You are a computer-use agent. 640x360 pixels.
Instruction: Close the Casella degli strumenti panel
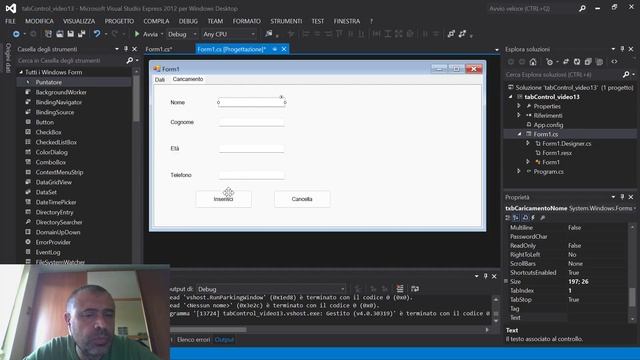(134, 49)
